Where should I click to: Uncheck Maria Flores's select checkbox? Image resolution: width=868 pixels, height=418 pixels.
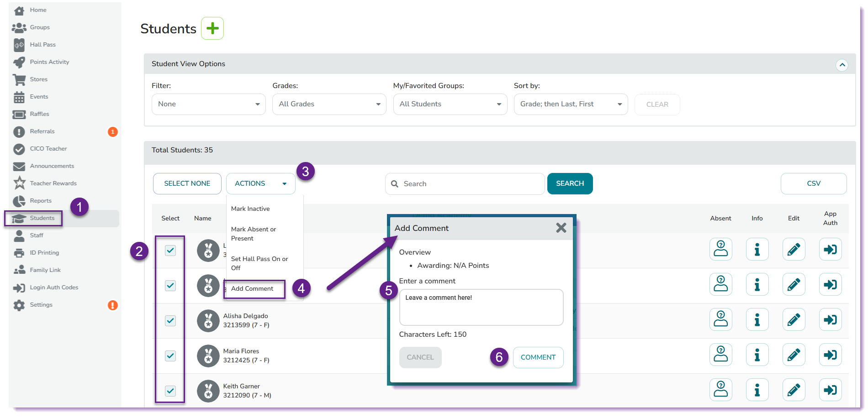170,355
